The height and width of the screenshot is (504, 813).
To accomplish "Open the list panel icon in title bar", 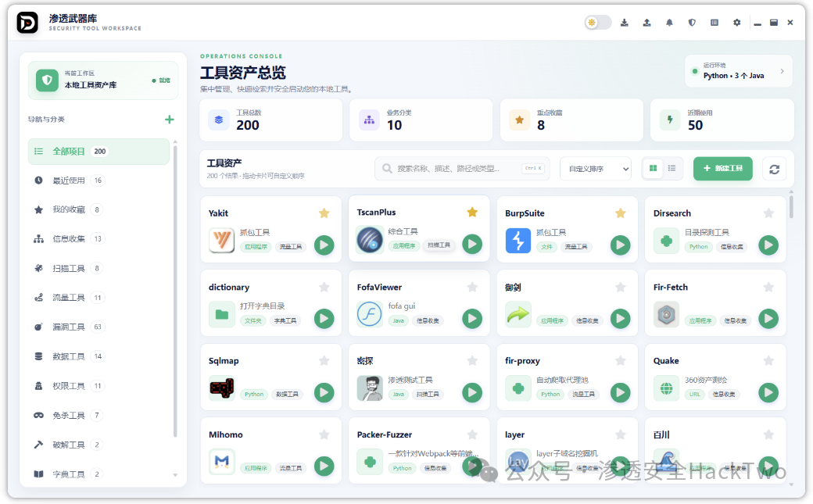I will 715,23.
